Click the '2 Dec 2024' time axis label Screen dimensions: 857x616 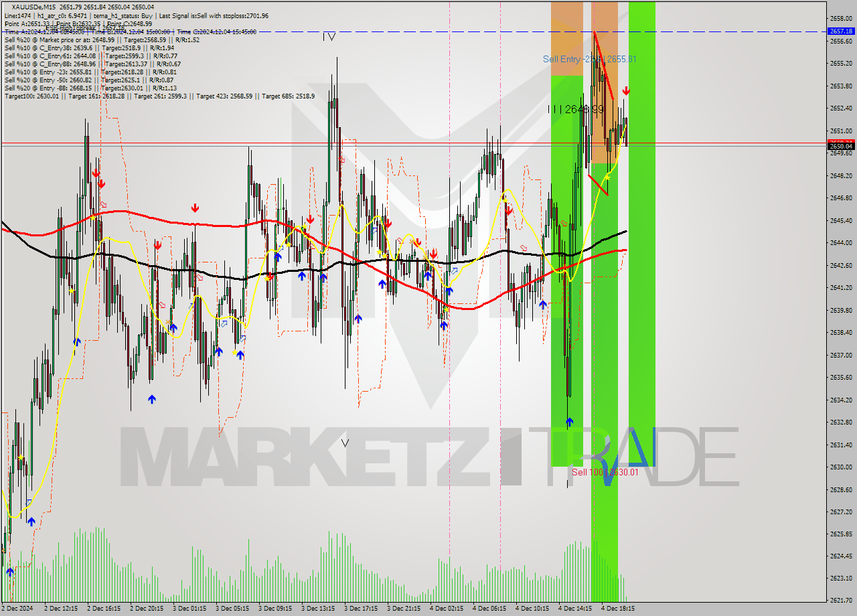18,609
